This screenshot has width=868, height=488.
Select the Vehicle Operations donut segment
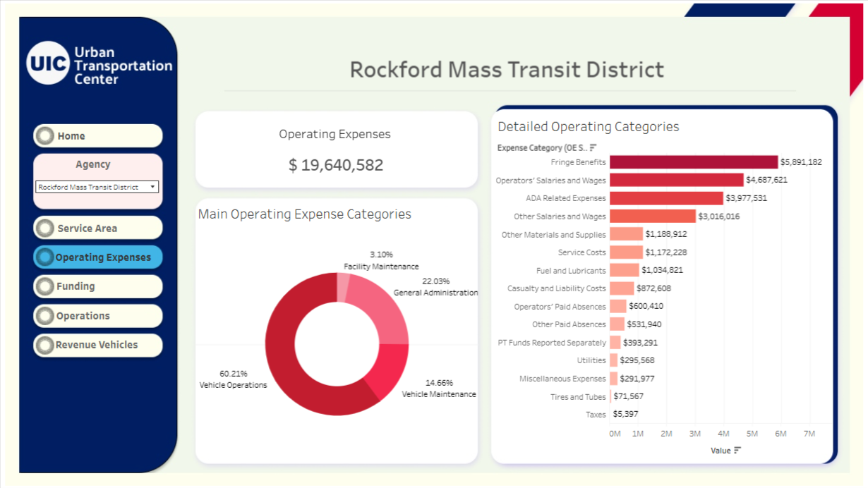pos(282,353)
